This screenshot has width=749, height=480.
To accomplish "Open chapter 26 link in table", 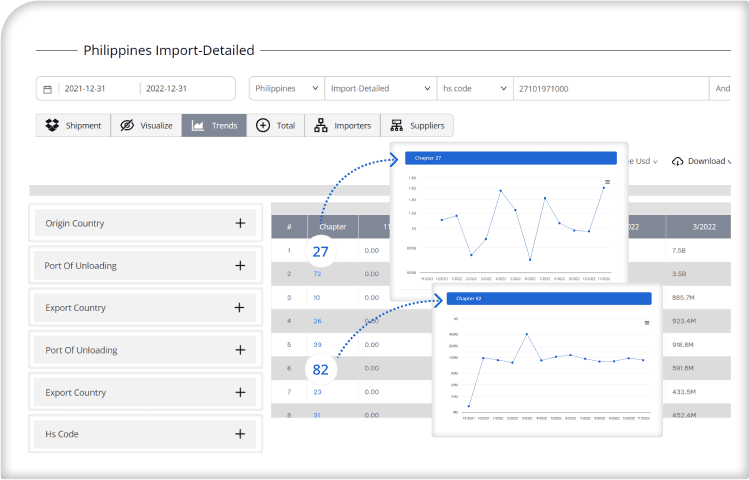I will click(x=317, y=321).
